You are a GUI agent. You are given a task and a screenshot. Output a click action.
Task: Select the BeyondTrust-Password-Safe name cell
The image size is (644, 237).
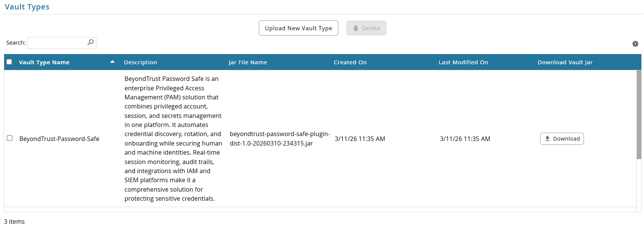click(59, 139)
